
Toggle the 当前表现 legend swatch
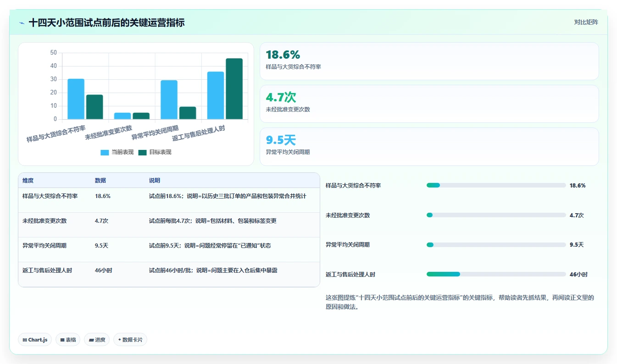point(105,152)
